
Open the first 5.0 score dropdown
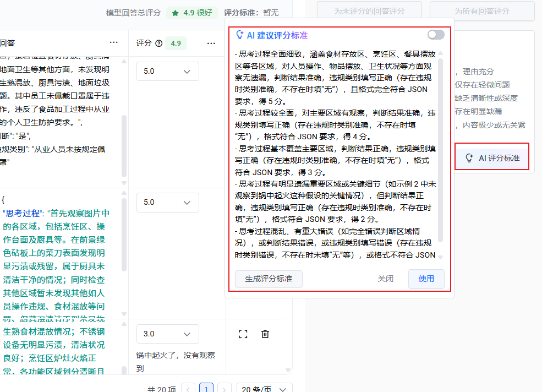tap(168, 71)
